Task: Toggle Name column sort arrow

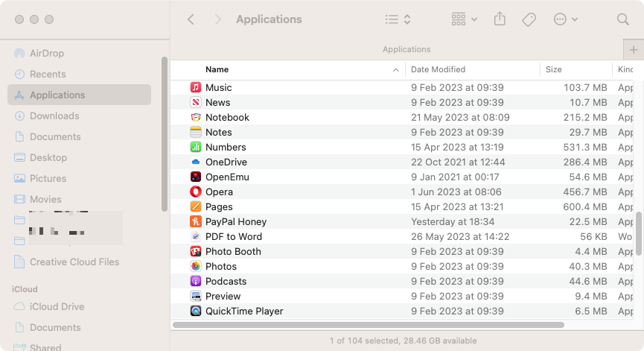Action: [x=395, y=70]
